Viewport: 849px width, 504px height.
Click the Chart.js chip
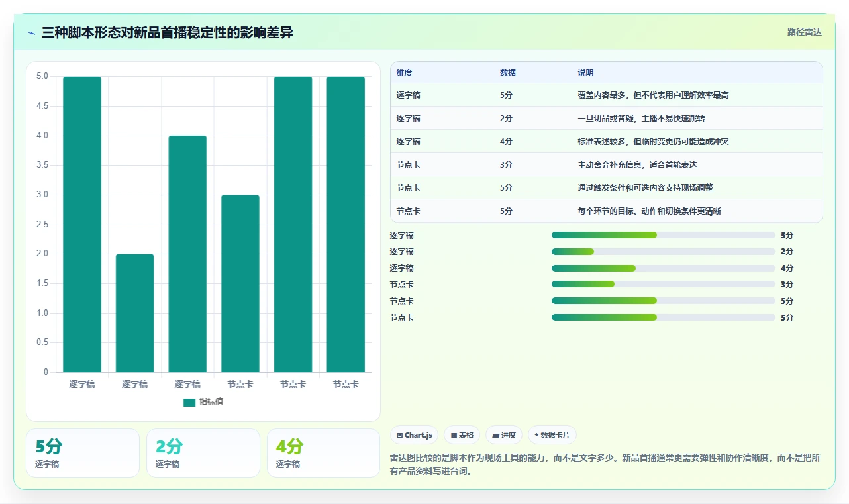click(x=414, y=435)
